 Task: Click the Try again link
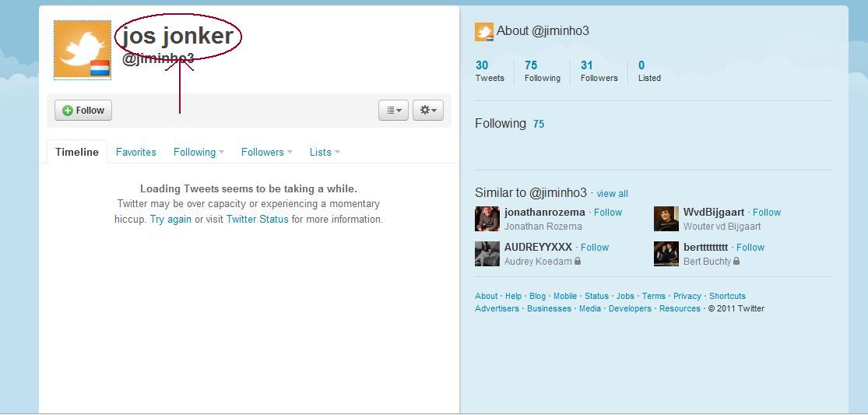pos(170,219)
